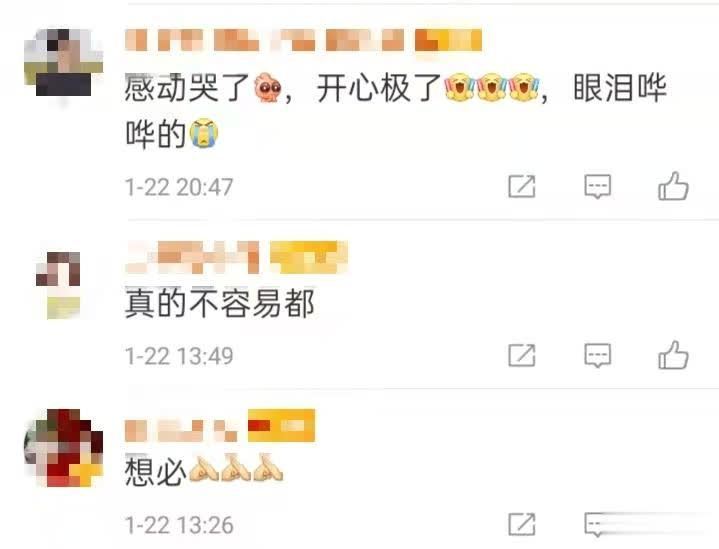This screenshot has width=719, height=549.
Task: Open avatar of the "想必" commenter
Action: pos(63,448)
